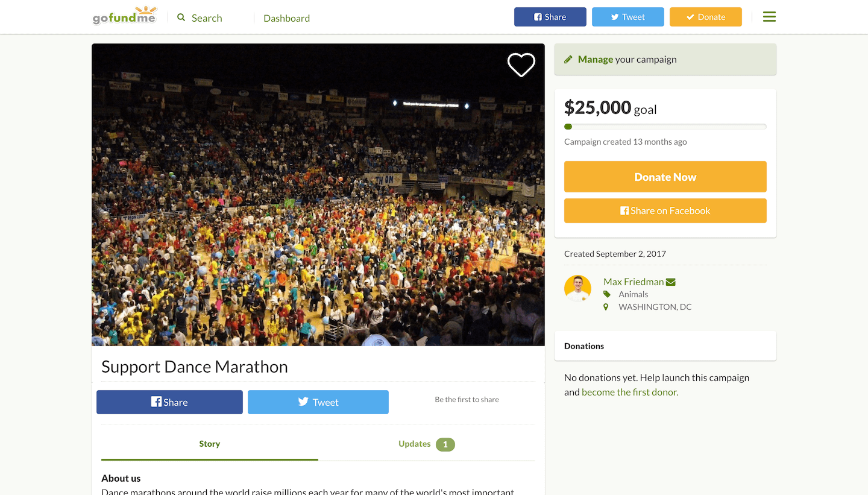868x495 pixels.
Task: Click the tag icon next to Animals category
Action: click(606, 294)
